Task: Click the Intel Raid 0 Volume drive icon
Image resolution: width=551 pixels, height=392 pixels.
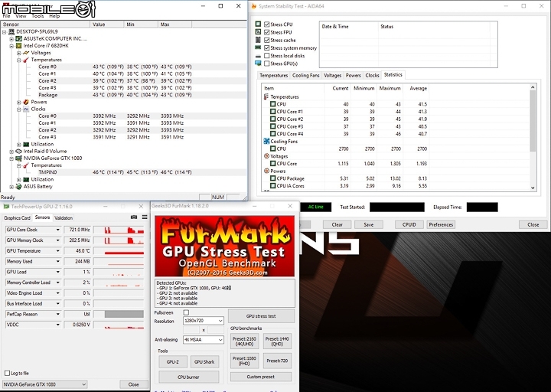Action: (x=18, y=151)
